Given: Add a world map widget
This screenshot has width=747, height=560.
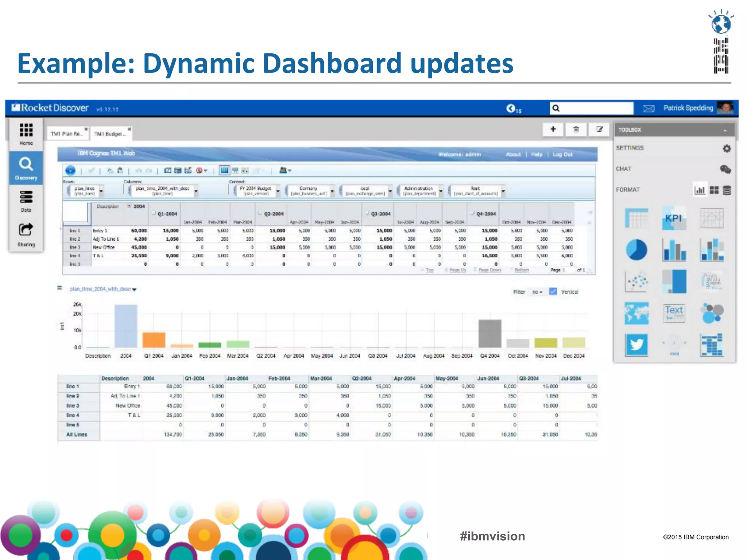Looking at the screenshot, I should [x=636, y=313].
